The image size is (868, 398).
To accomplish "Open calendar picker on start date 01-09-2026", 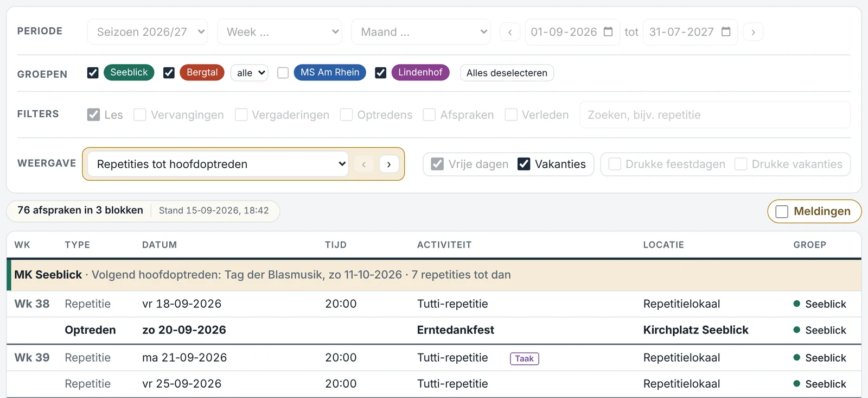I will pyautogui.click(x=608, y=32).
